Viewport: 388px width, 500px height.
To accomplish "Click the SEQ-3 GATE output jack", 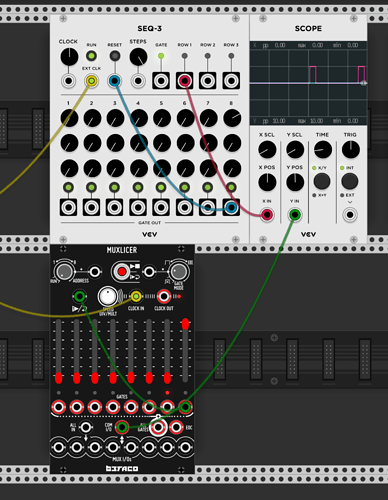I will tap(161, 81).
